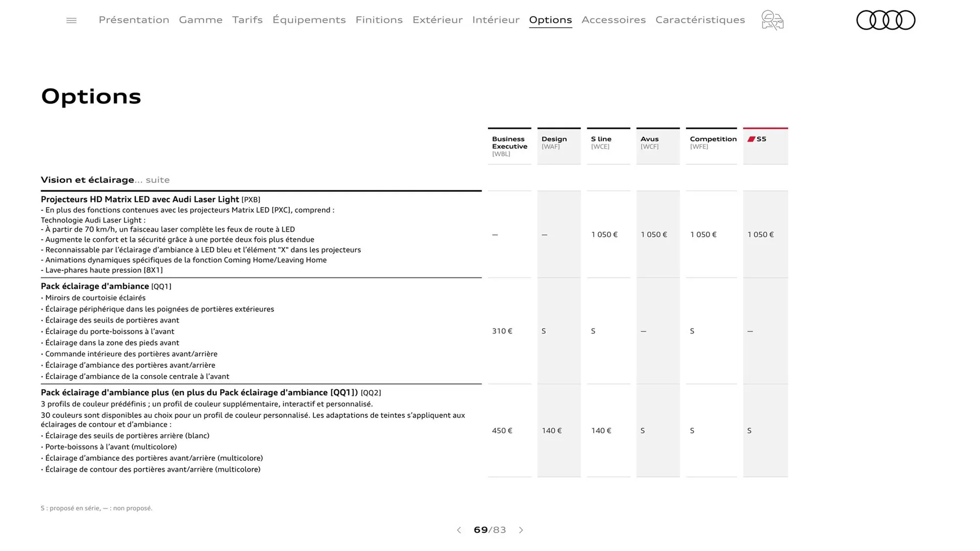
Task: Click the 450 € Business Executive price
Action: 502,431
